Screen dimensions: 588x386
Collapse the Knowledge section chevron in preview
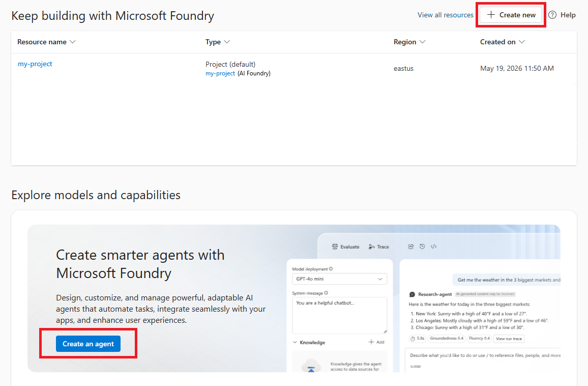click(x=295, y=342)
